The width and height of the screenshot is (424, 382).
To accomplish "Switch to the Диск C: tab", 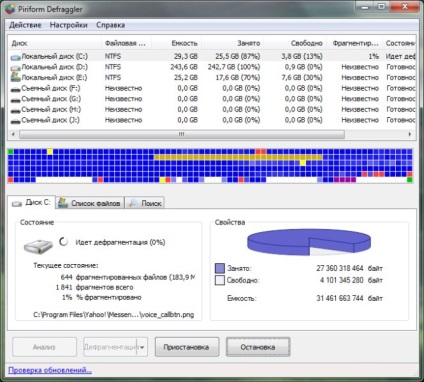I will tap(31, 202).
